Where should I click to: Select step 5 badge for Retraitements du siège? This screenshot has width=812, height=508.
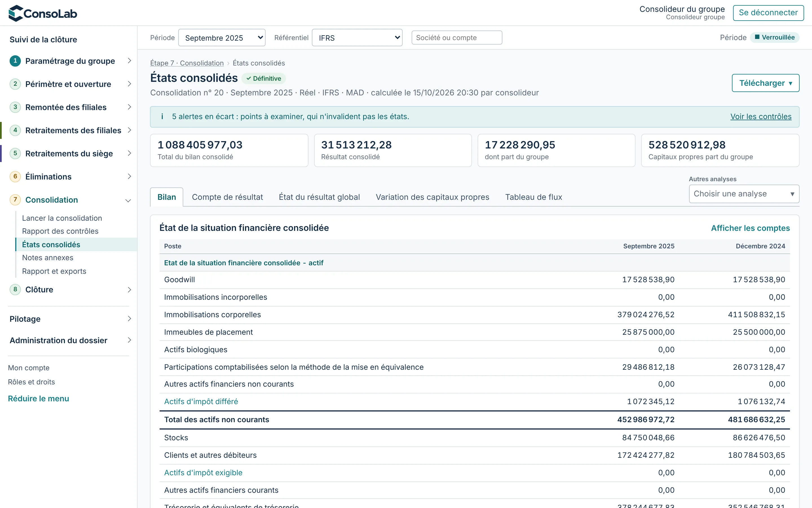[x=15, y=153]
